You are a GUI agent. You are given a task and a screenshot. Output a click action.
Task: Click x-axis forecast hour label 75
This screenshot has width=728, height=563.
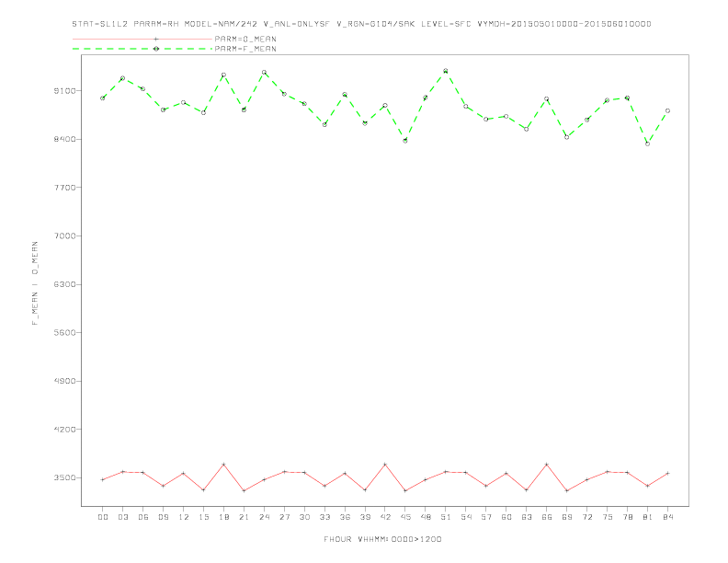tap(608, 517)
